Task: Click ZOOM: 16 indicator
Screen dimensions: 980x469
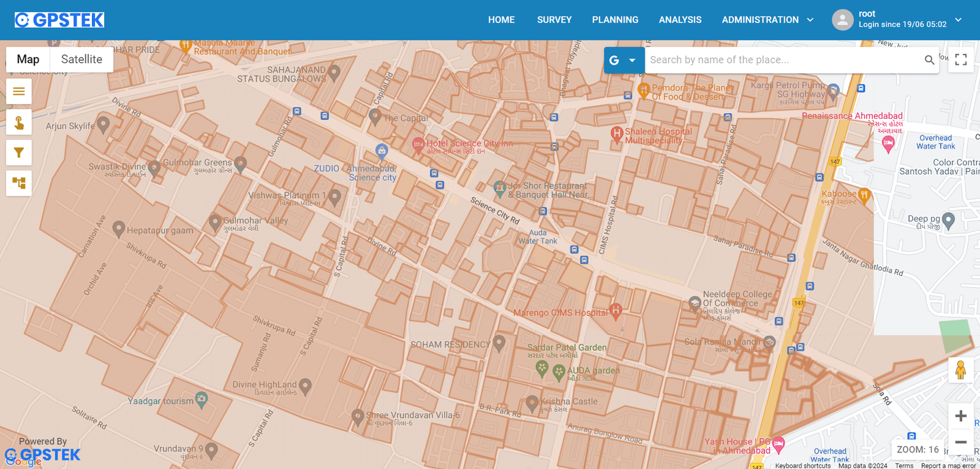Action: 918,449
